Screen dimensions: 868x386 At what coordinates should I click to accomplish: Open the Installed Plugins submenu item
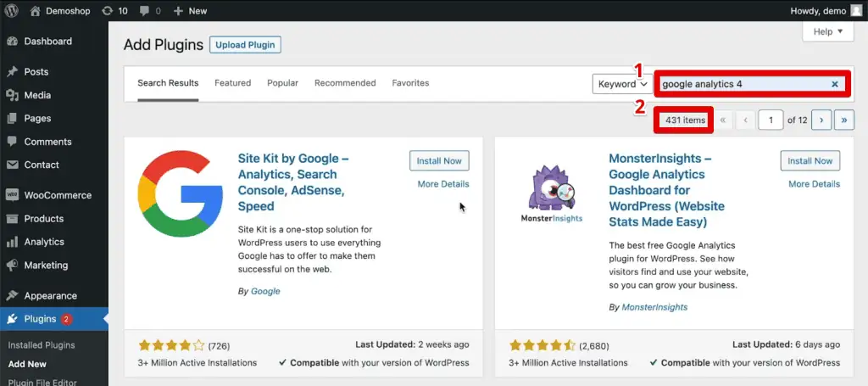pyautogui.click(x=42, y=345)
